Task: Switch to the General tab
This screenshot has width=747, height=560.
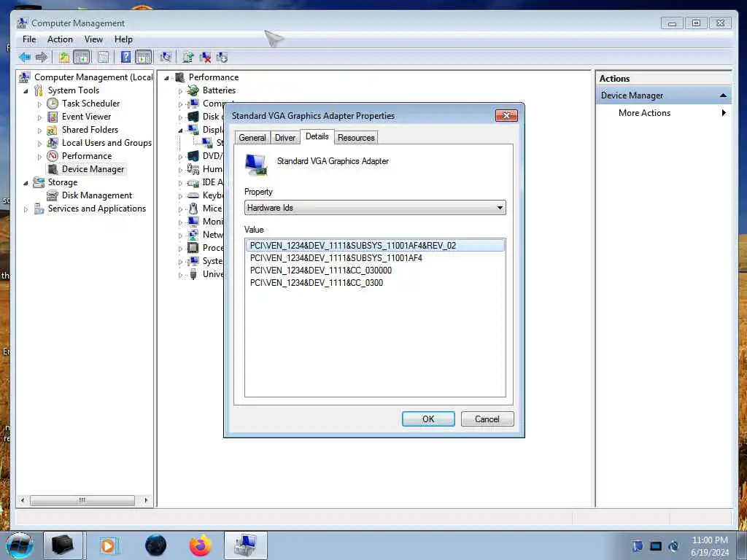Action: tap(252, 138)
